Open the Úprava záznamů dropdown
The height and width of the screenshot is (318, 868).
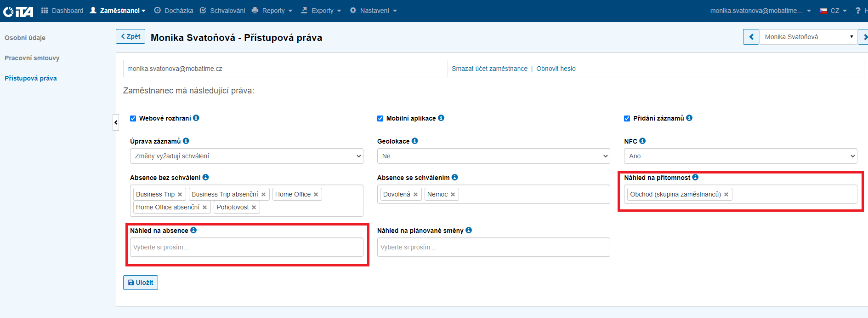246,156
